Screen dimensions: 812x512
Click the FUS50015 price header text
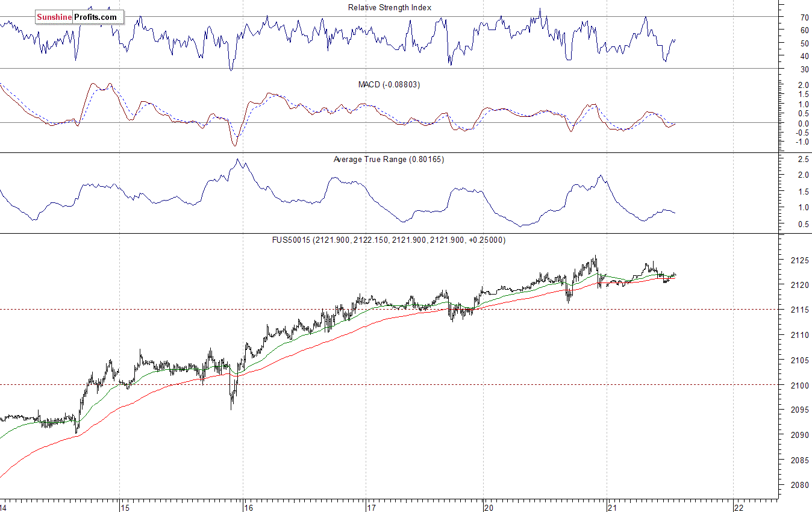tap(389, 240)
